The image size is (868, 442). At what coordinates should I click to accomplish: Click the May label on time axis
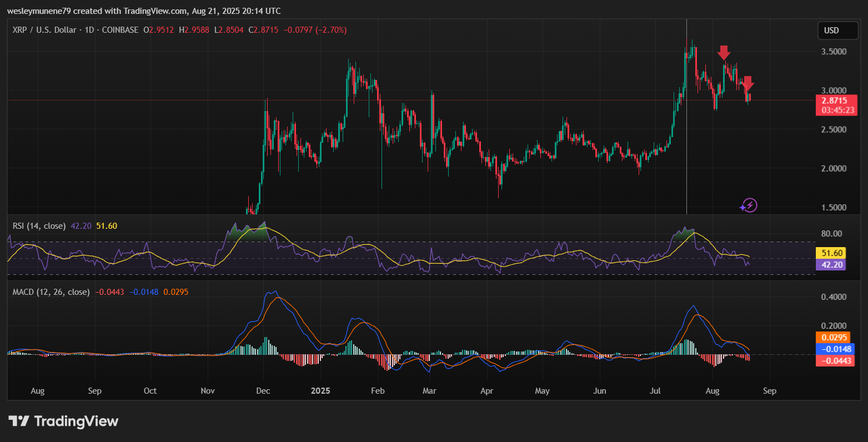click(542, 391)
